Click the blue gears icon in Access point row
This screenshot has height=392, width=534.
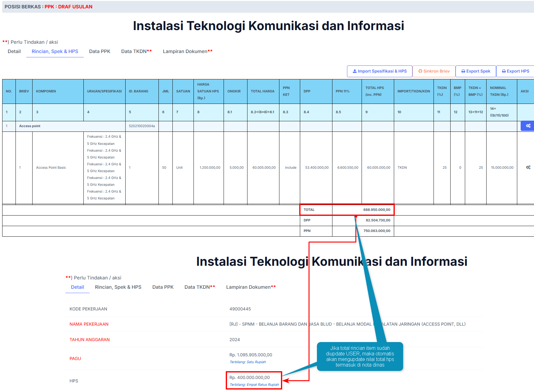[x=528, y=126]
